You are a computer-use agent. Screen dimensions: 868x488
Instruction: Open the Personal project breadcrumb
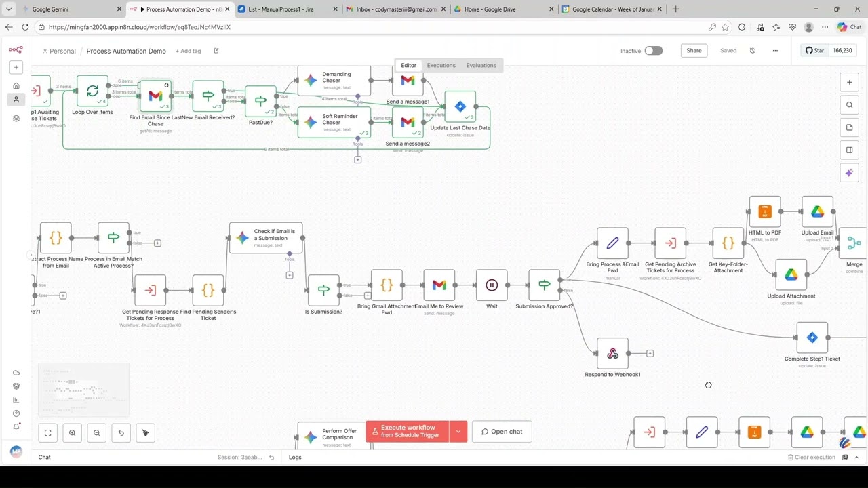59,51
